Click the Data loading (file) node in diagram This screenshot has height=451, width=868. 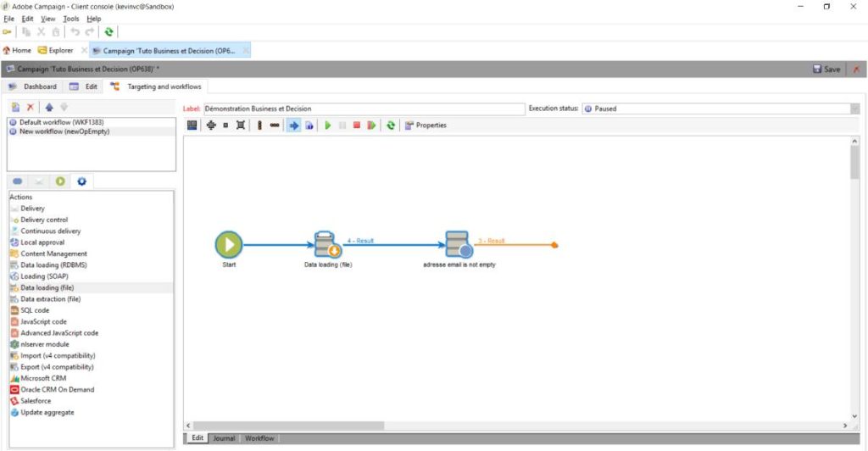pyautogui.click(x=328, y=245)
